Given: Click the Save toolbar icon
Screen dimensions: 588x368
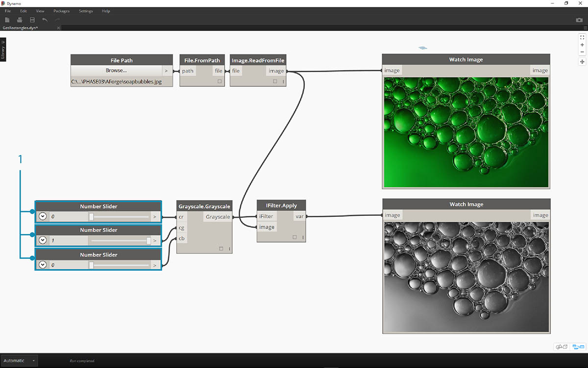Looking at the screenshot, I should pos(32,20).
